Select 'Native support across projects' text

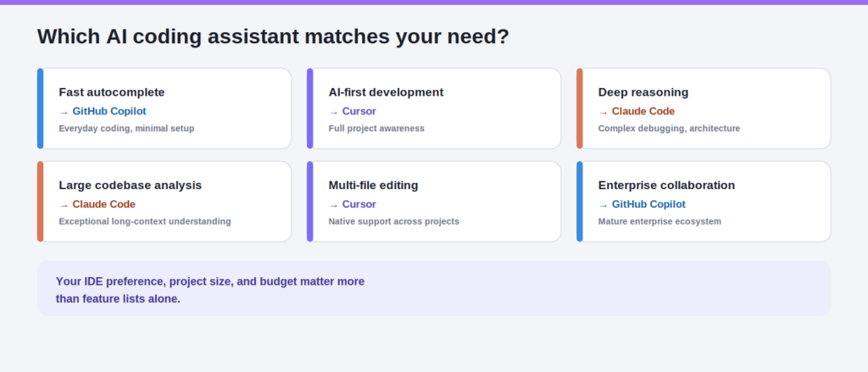393,221
